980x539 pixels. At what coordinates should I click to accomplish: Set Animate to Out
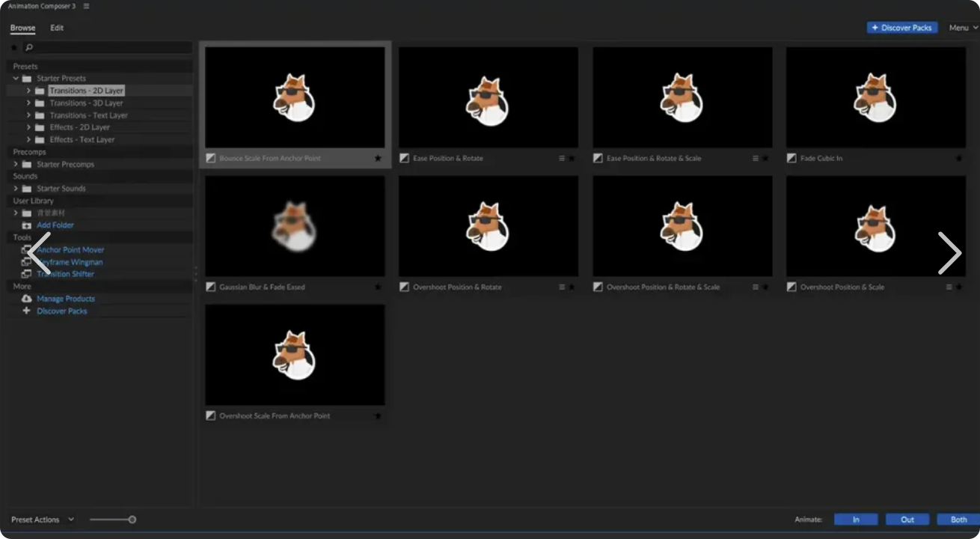coord(907,520)
